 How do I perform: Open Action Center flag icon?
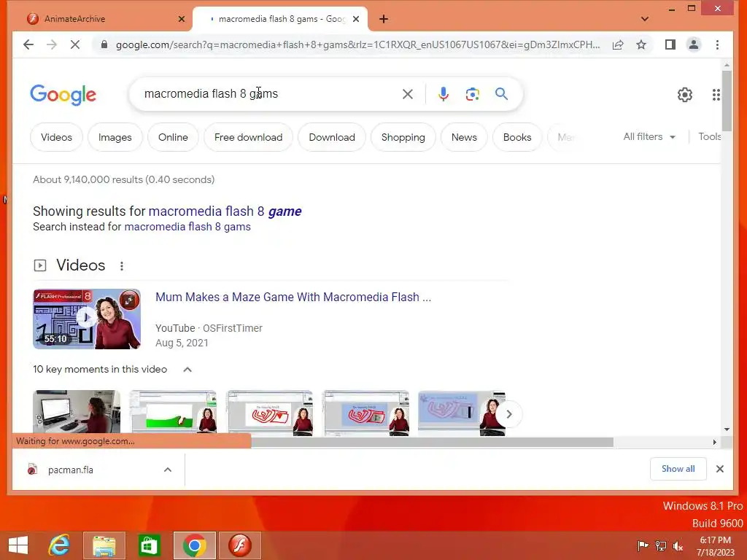point(643,545)
